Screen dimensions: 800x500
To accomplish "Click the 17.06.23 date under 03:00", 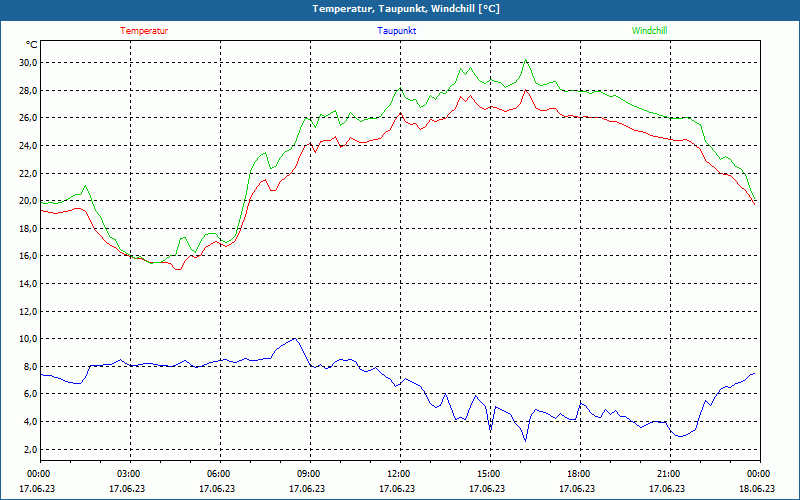I will coord(127,488).
